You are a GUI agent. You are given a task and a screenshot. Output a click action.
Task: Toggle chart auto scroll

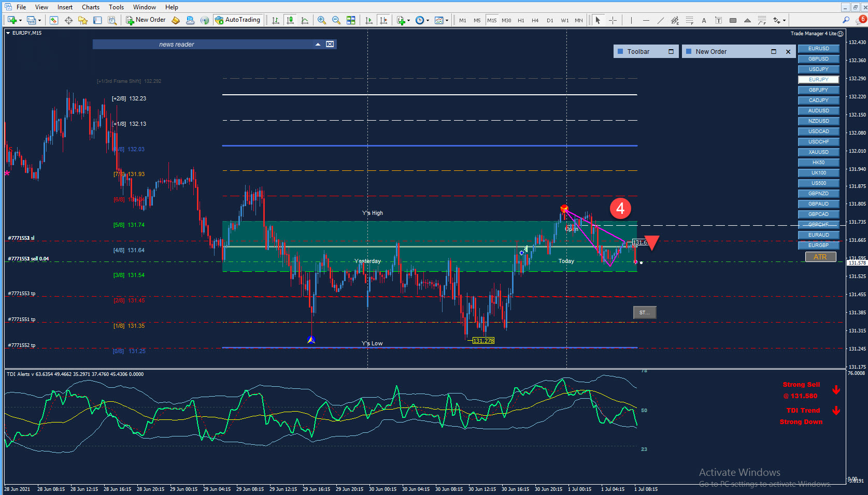point(368,20)
